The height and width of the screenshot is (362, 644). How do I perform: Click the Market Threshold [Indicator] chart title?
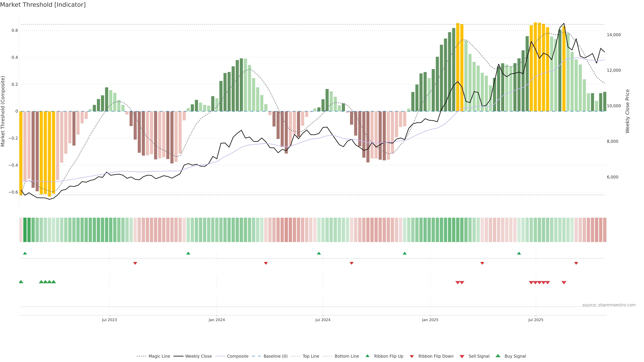[43, 5]
